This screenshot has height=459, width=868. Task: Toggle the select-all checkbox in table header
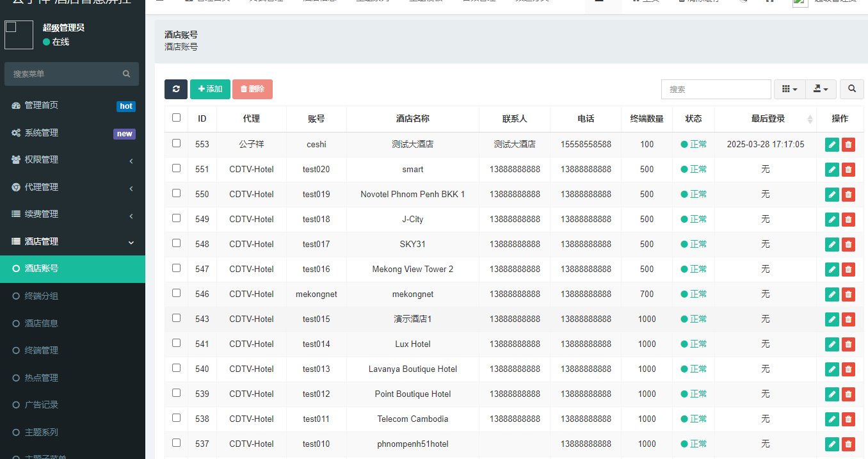pos(177,118)
